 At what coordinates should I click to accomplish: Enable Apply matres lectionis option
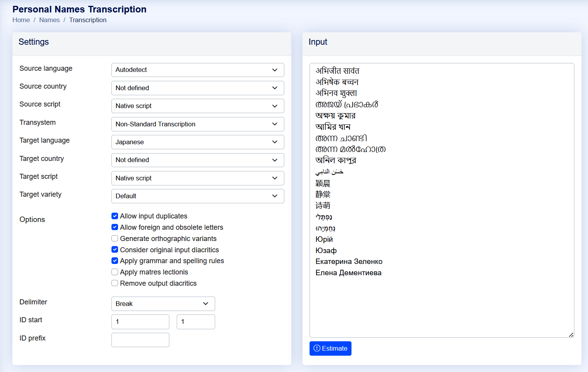coord(115,272)
